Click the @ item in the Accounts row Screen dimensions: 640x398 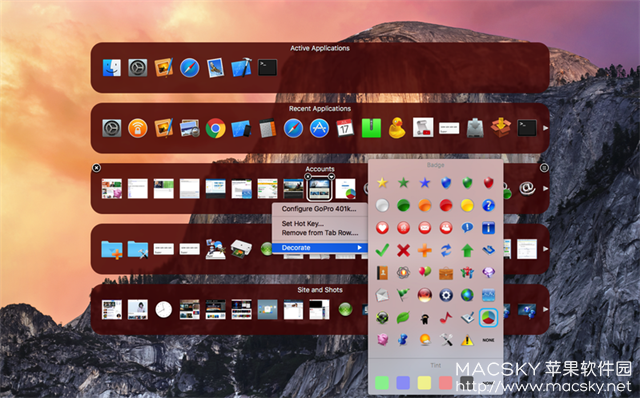(x=527, y=189)
